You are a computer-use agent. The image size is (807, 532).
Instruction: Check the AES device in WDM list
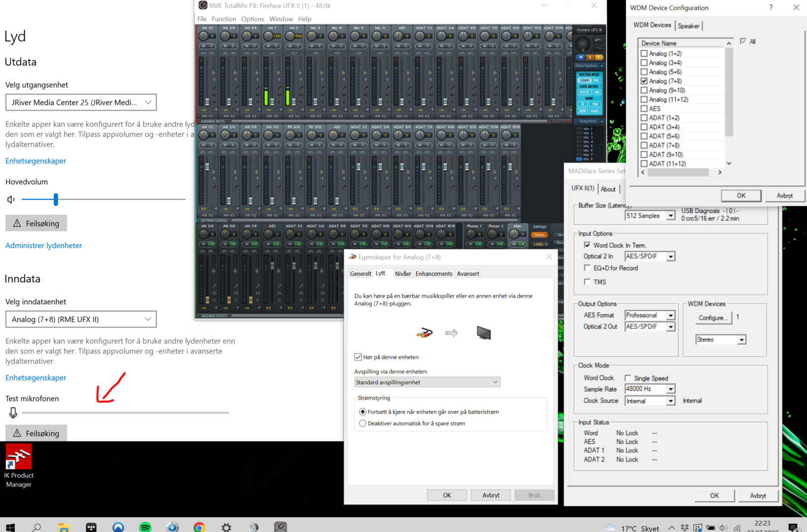(x=644, y=108)
